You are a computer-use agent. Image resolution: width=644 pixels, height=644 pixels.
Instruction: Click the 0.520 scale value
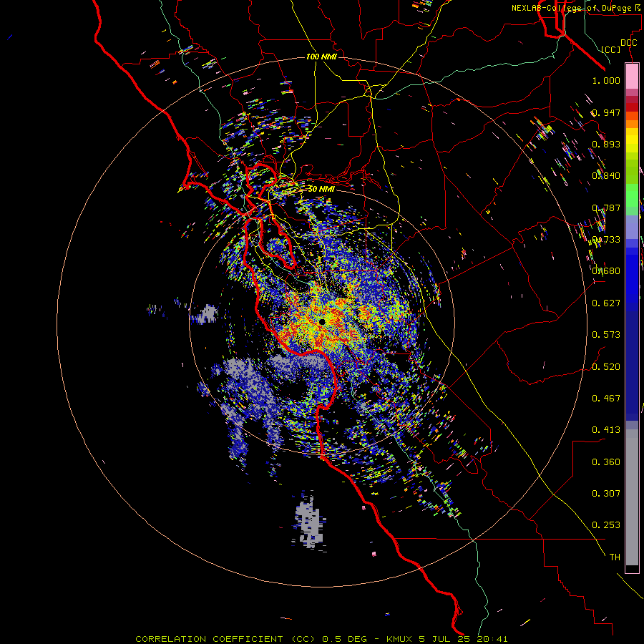(x=606, y=367)
